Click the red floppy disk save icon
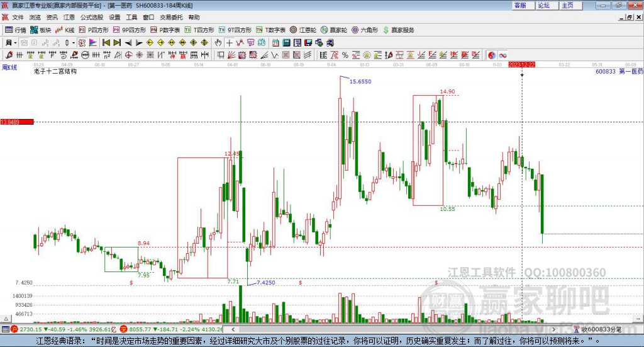Image resolution: width=644 pixels, height=347 pixels. (308, 43)
